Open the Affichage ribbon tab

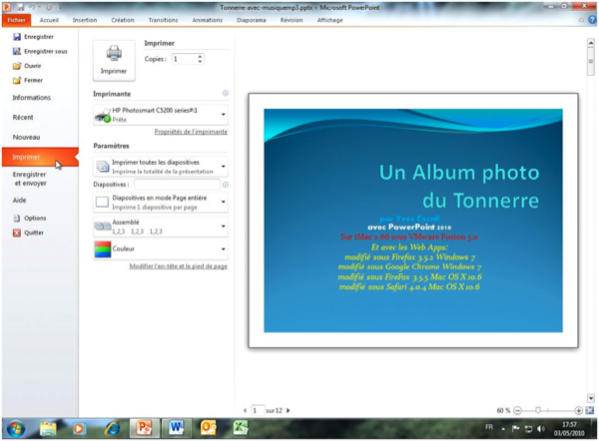pyautogui.click(x=330, y=20)
